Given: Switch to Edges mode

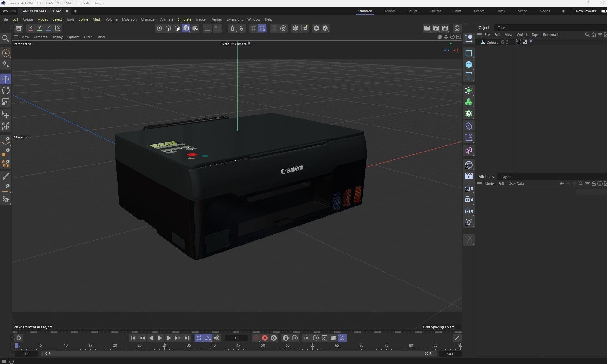Looking at the screenshot, I should click(x=168, y=28).
